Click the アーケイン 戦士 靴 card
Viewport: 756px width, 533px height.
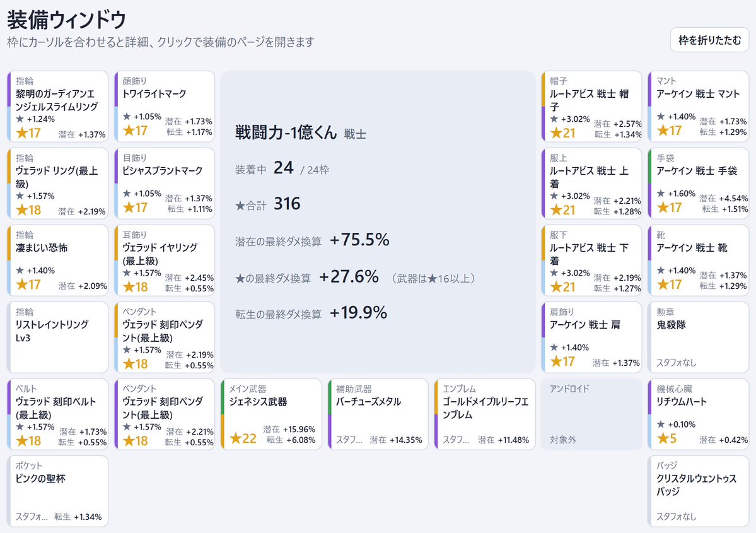click(x=699, y=261)
